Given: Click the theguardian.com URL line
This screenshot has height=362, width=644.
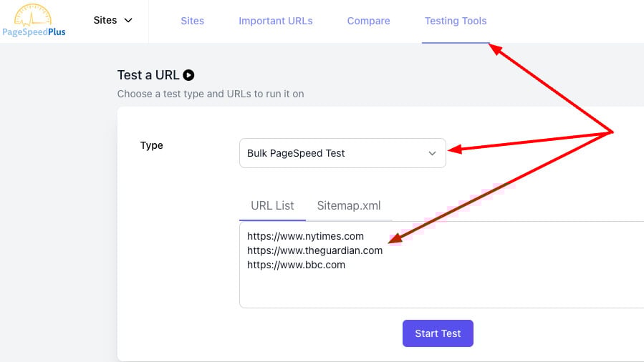Looking at the screenshot, I should [314, 250].
